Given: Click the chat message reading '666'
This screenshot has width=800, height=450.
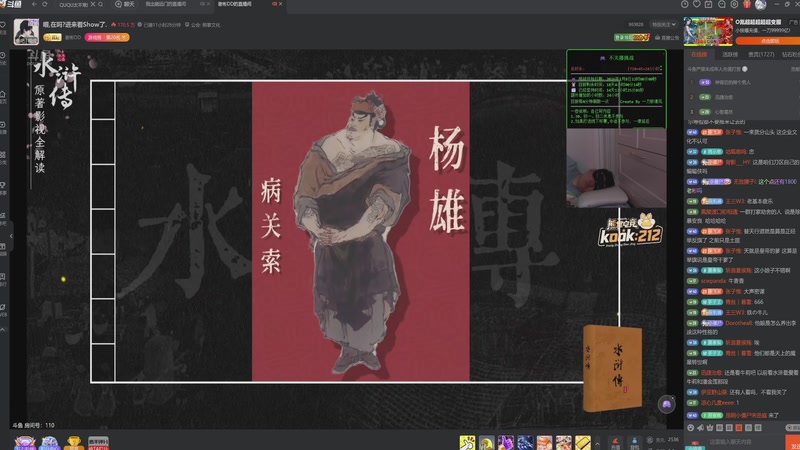Looking at the screenshot, I should [759, 302].
